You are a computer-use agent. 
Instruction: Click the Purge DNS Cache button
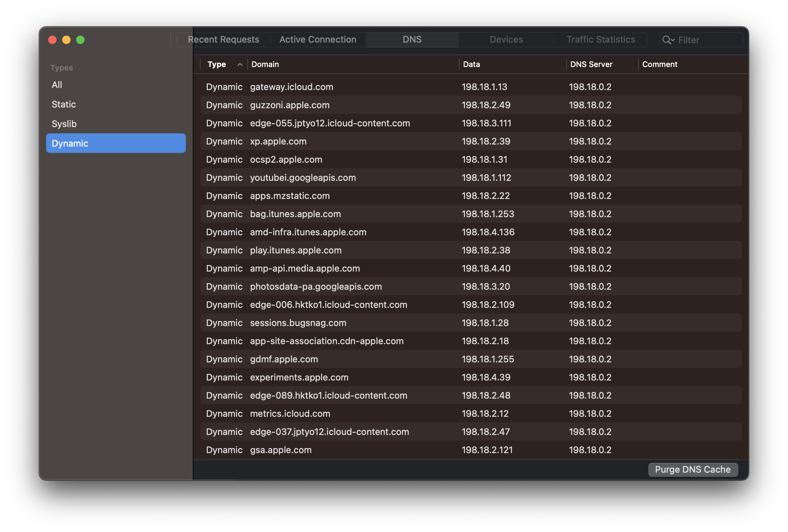click(693, 470)
